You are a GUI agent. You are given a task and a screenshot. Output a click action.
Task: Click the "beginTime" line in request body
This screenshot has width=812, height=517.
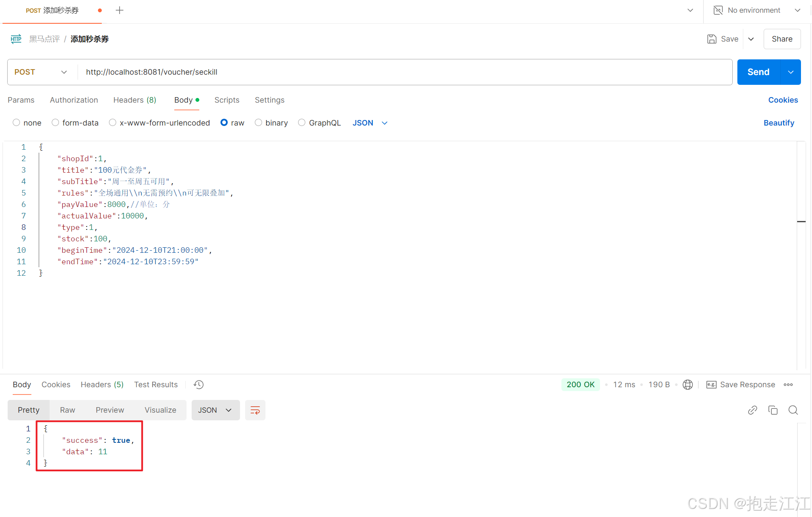pyautogui.click(x=134, y=250)
